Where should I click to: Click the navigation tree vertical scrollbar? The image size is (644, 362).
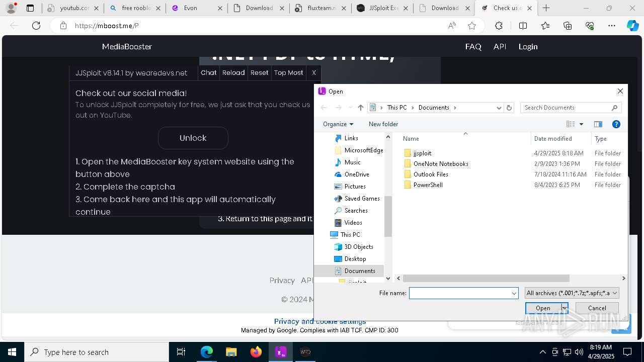pos(388,216)
